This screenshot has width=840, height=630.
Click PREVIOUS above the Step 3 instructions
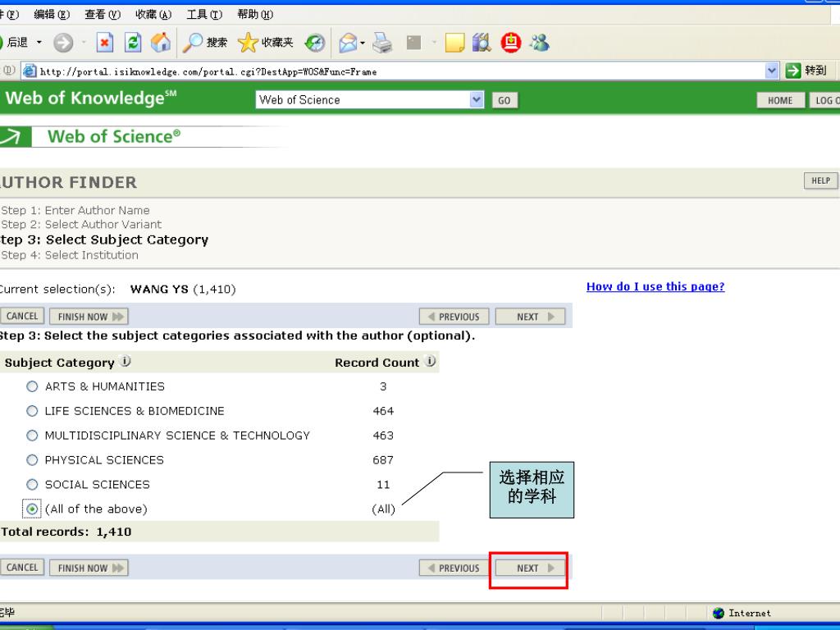[x=454, y=317]
